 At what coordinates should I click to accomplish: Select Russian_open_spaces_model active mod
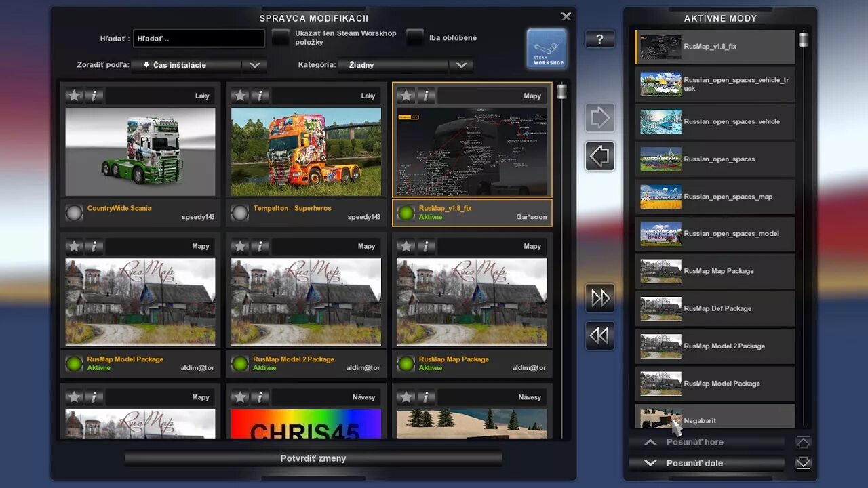click(x=715, y=234)
